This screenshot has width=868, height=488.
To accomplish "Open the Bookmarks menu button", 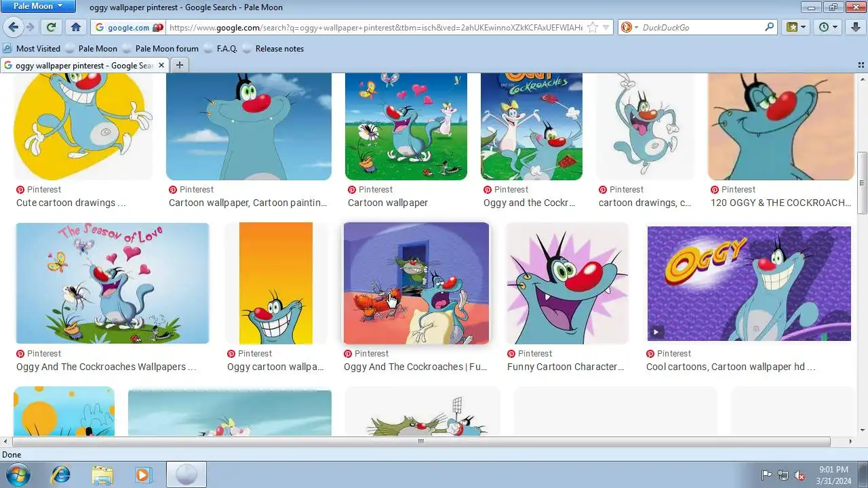I will tap(795, 27).
